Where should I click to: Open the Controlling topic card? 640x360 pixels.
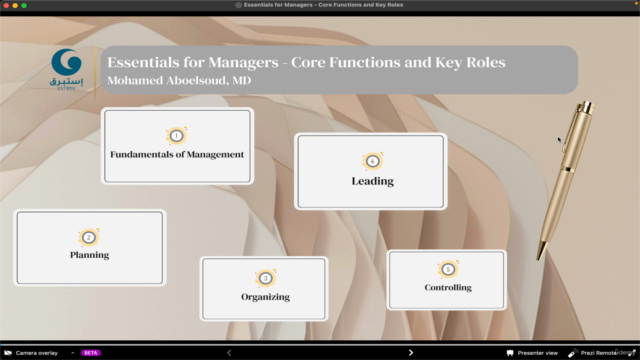(x=447, y=280)
